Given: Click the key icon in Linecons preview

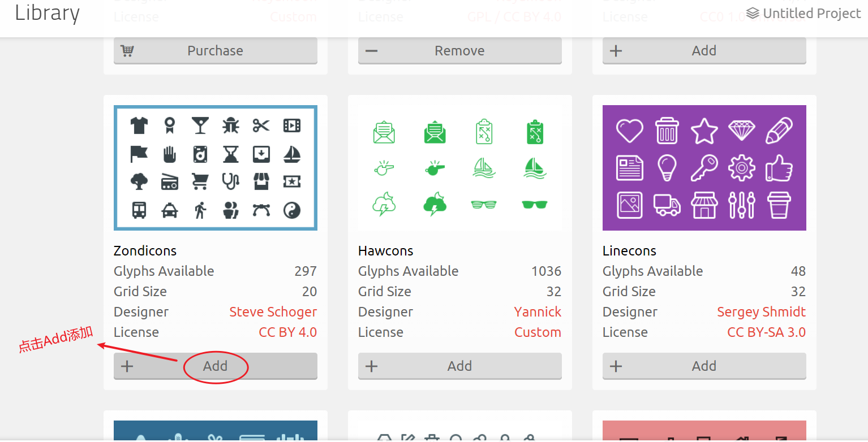Looking at the screenshot, I should (704, 168).
